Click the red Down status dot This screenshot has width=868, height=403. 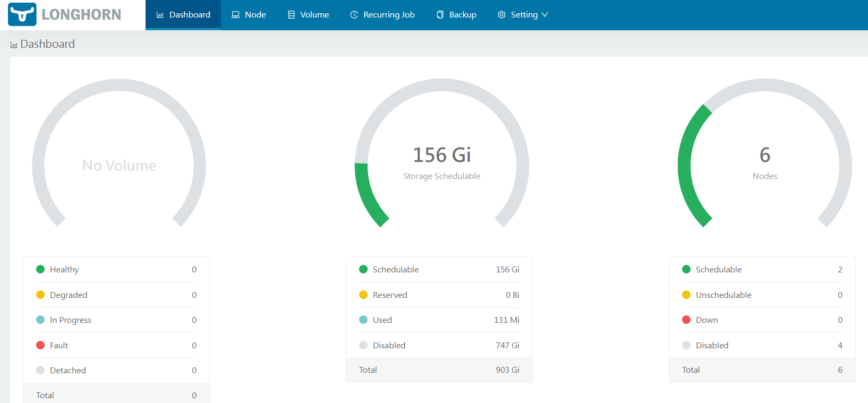(x=686, y=320)
